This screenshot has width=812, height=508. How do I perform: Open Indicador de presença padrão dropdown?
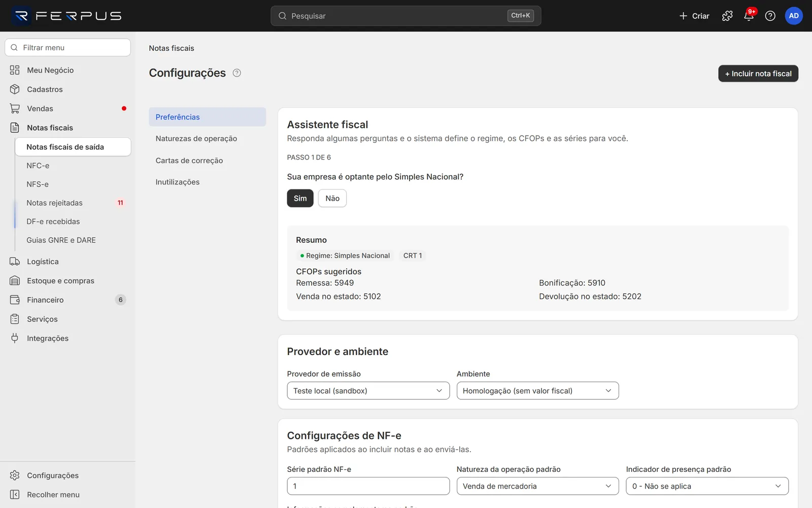coord(707,486)
